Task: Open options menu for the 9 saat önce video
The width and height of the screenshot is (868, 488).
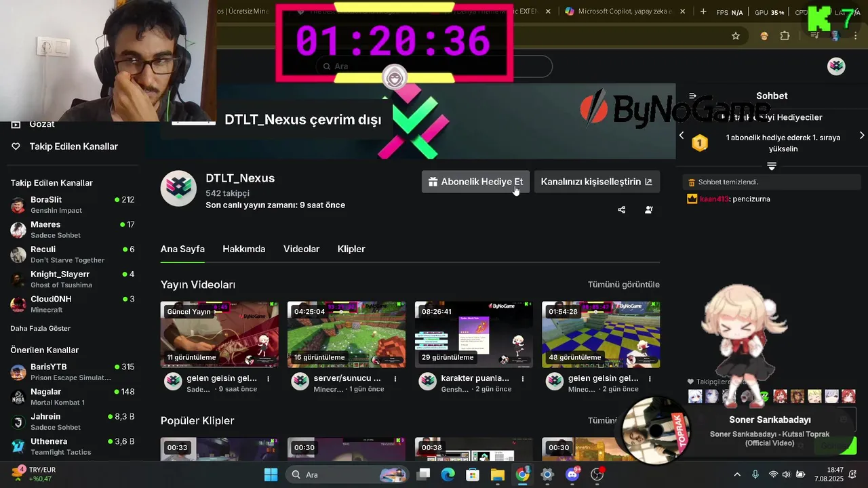Action: (269, 379)
